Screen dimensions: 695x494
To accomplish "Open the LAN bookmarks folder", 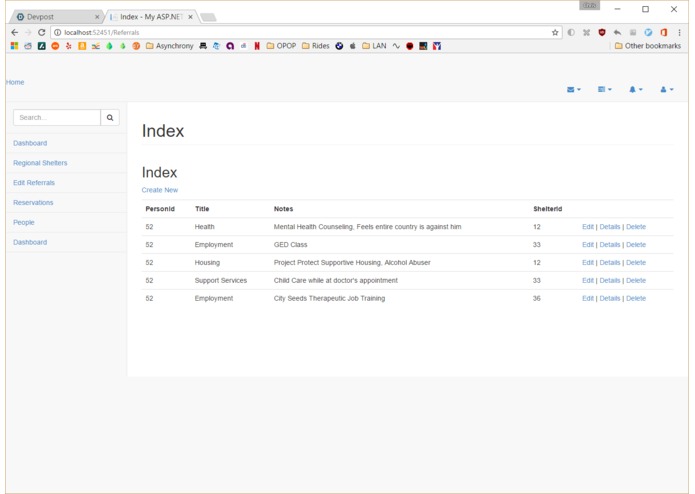I will [374, 46].
